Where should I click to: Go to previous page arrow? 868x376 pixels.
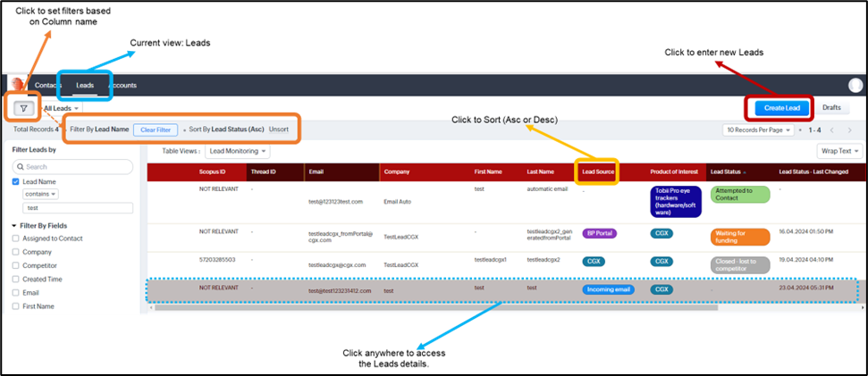pos(833,130)
